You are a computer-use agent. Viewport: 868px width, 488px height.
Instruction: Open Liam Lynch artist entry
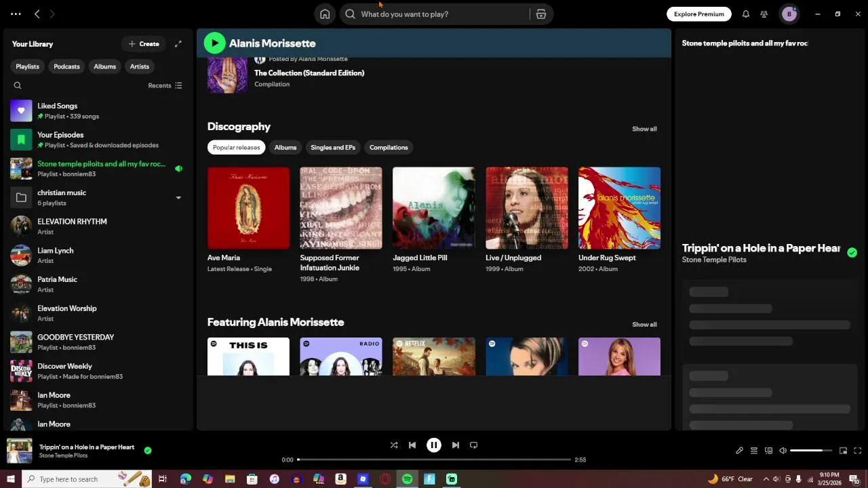(97, 256)
